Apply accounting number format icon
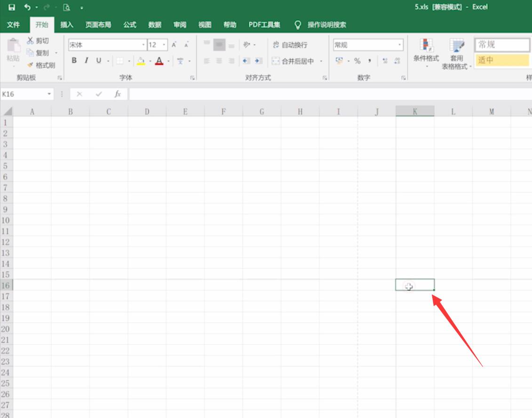532x418 pixels. pos(339,61)
